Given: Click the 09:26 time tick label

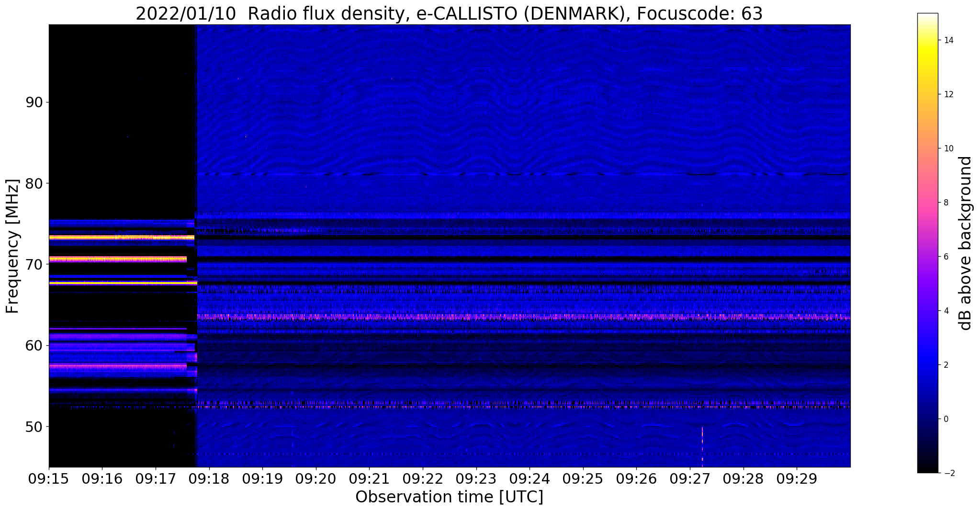Looking at the screenshot, I should [636, 479].
